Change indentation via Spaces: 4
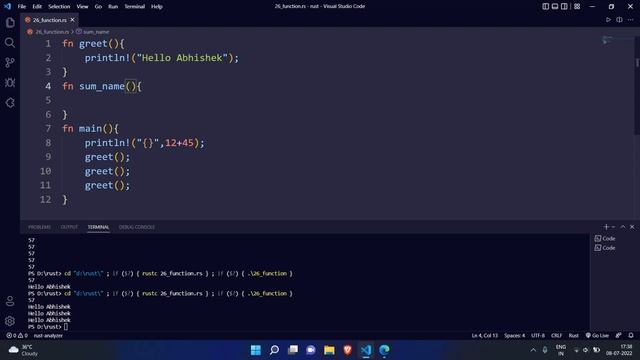The image size is (640, 360). click(514, 335)
